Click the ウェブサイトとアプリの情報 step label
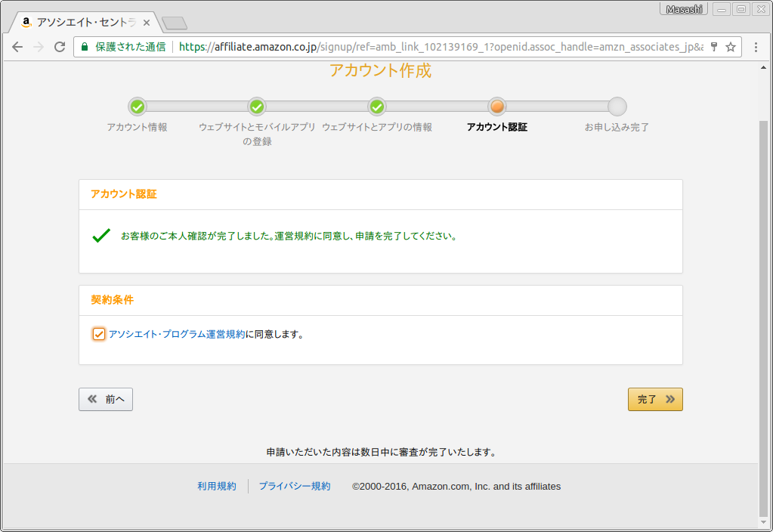The width and height of the screenshot is (773, 532). click(x=377, y=127)
